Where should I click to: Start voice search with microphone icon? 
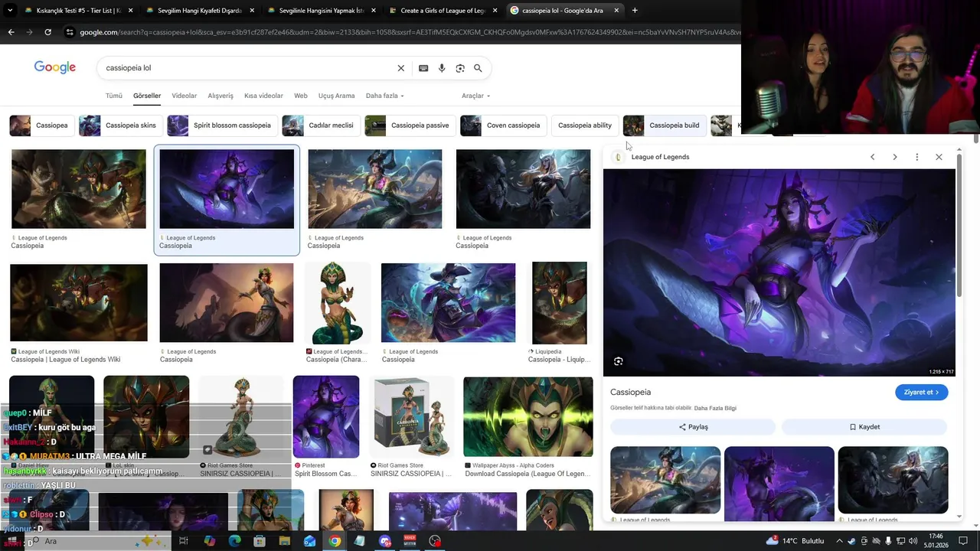[x=442, y=68]
